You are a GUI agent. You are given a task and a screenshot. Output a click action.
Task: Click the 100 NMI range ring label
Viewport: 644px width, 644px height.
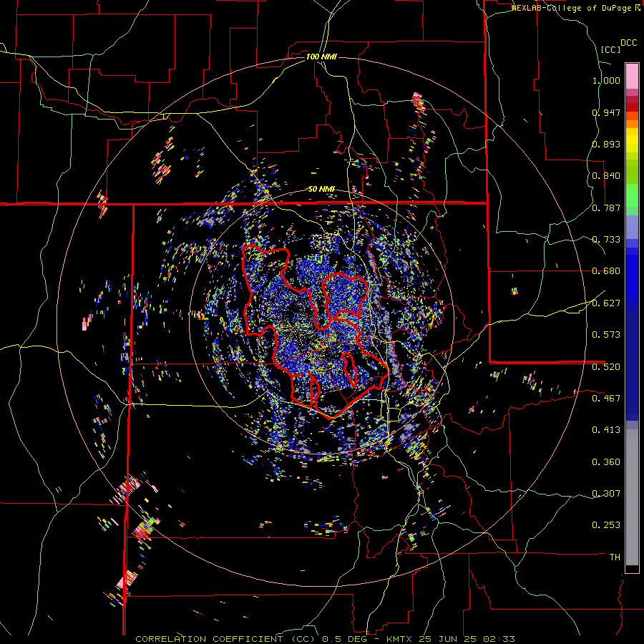point(321,57)
